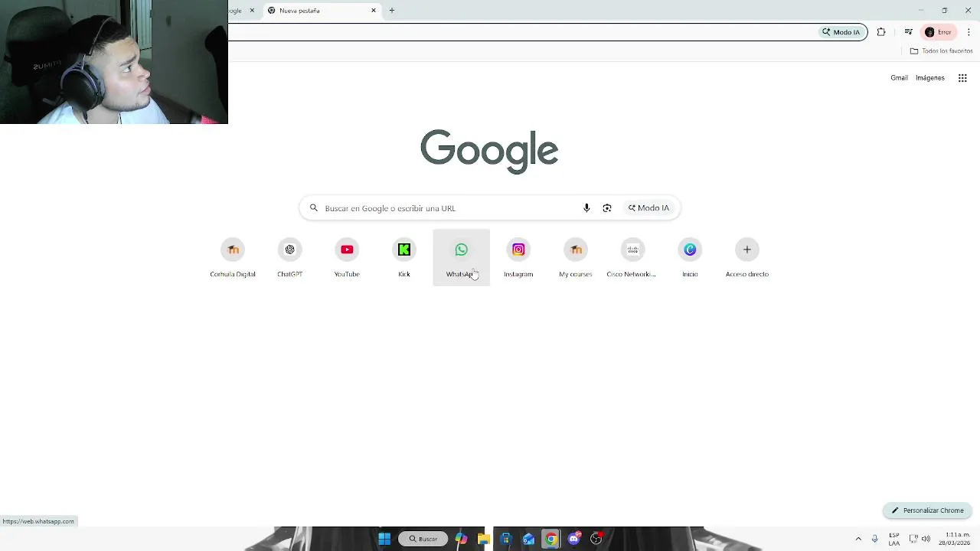
Task: Click Modo IA chip in the address bar
Action: [x=841, y=32]
